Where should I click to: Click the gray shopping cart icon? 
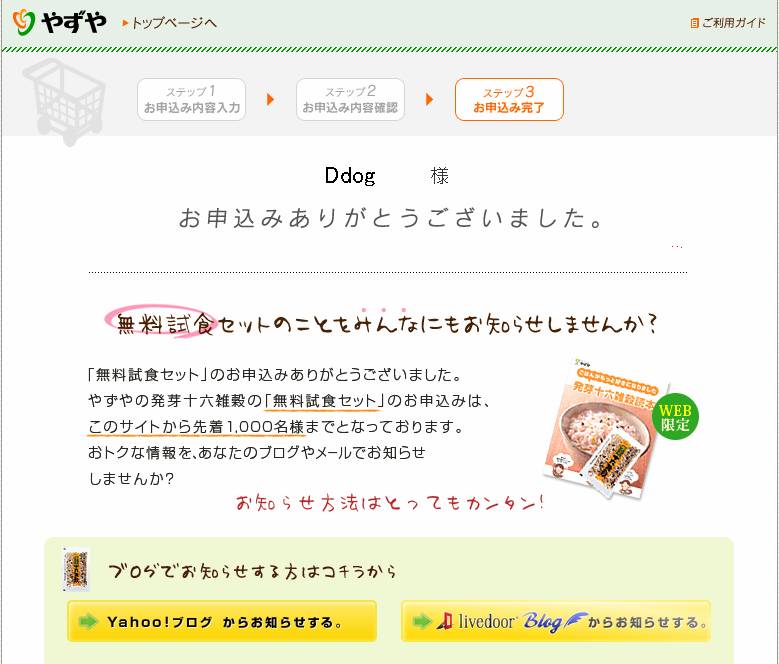click(x=65, y=101)
